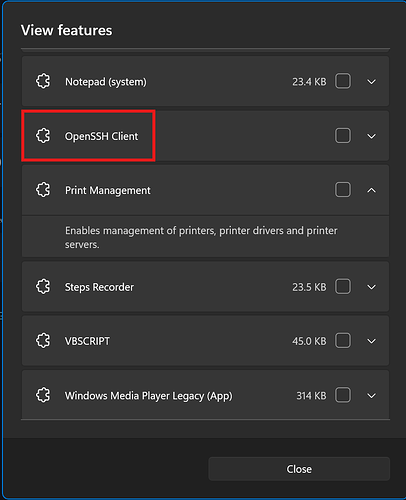Expand the Notepad (system) details chevron
The width and height of the screenshot is (406, 500).
pos(371,82)
